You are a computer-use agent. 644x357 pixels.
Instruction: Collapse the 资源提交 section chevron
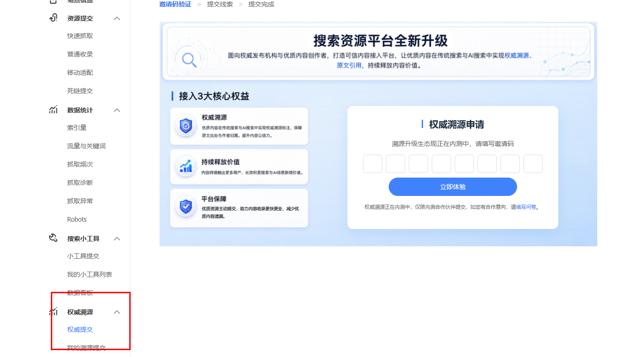117,18
